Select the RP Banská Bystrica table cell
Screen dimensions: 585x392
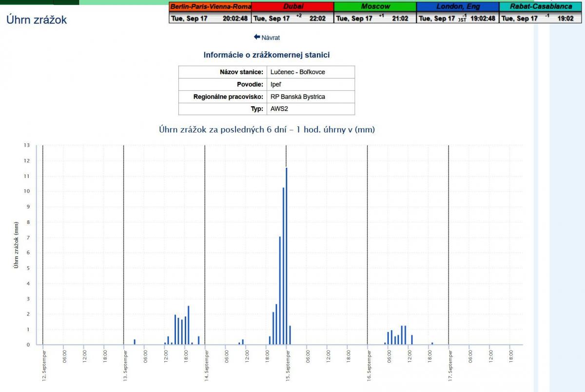pyautogui.click(x=297, y=97)
